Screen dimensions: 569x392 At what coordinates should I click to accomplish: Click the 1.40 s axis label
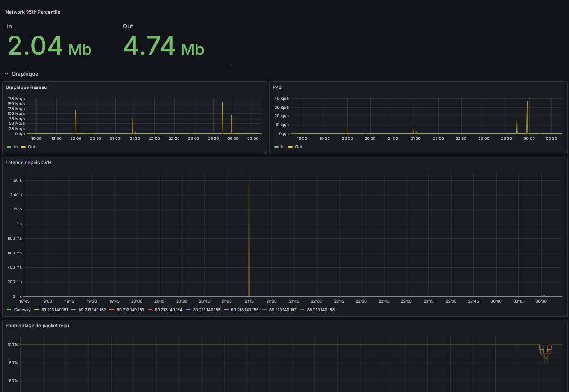click(x=16, y=195)
